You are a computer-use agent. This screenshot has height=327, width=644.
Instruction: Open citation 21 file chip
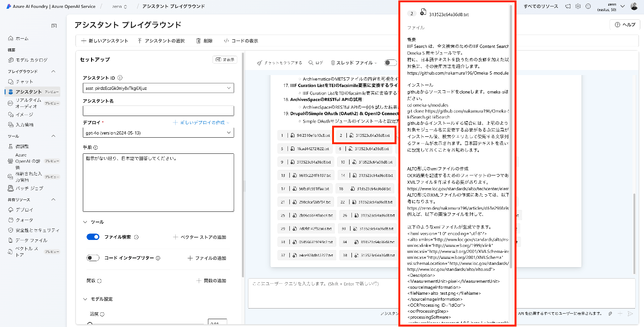[305, 202]
